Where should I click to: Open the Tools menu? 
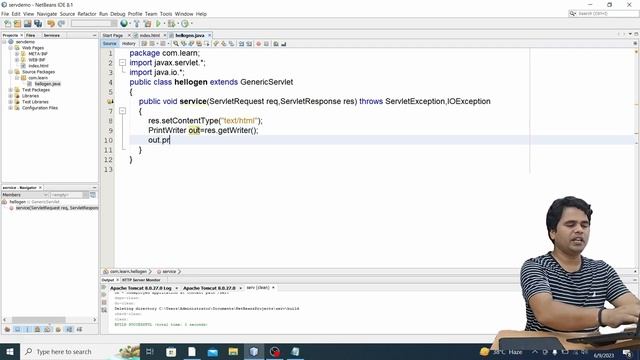[166, 14]
